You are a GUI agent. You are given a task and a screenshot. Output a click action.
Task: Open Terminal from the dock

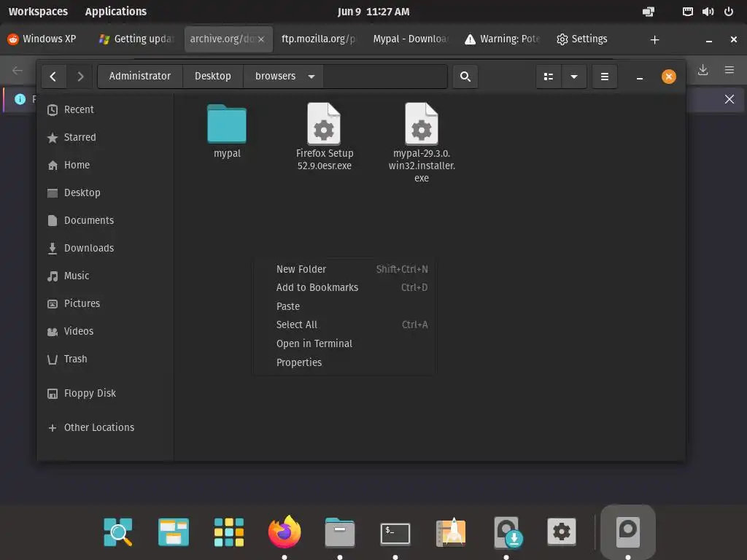pyautogui.click(x=395, y=533)
